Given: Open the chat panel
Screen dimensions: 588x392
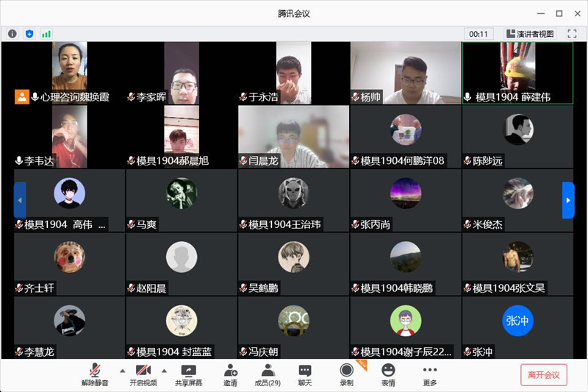Looking at the screenshot, I should [x=305, y=375].
